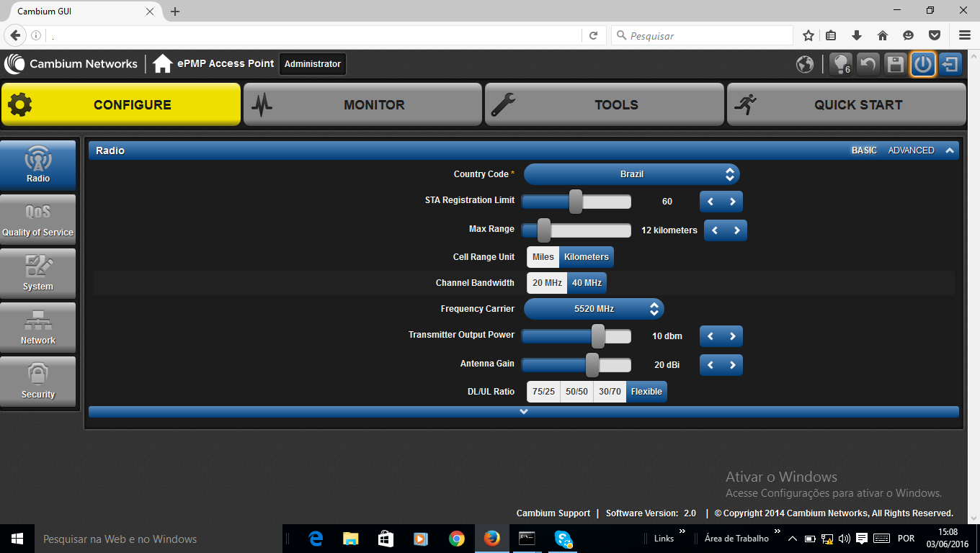The image size is (980, 553).
Task: Expand the Links toolbar chevron
Action: click(x=682, y=533)
